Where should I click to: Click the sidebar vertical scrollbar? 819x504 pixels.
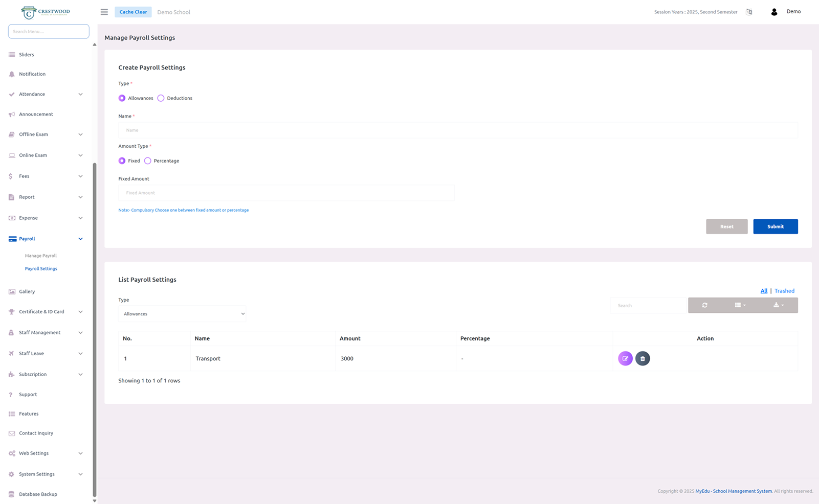click(x=95, y=327)
